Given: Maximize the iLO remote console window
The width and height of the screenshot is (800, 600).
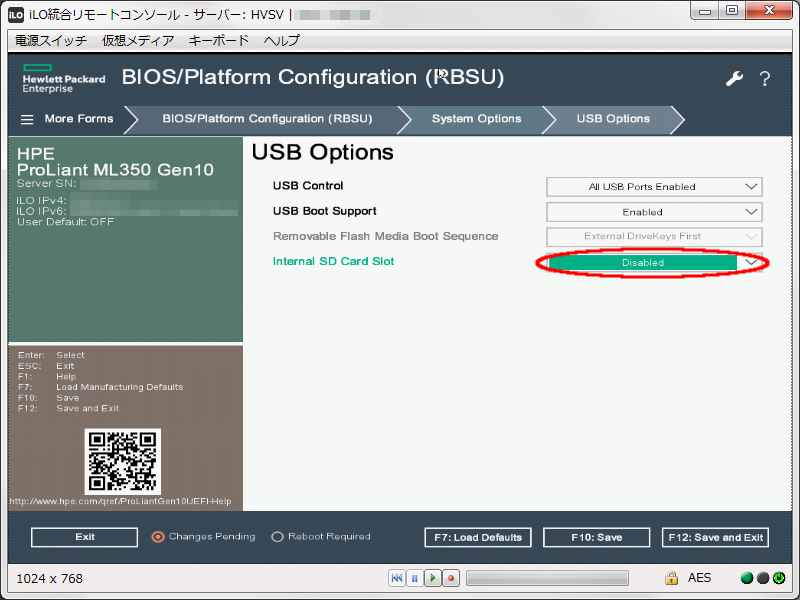Looking at the screenshot, I should click(x=732, y=11).
